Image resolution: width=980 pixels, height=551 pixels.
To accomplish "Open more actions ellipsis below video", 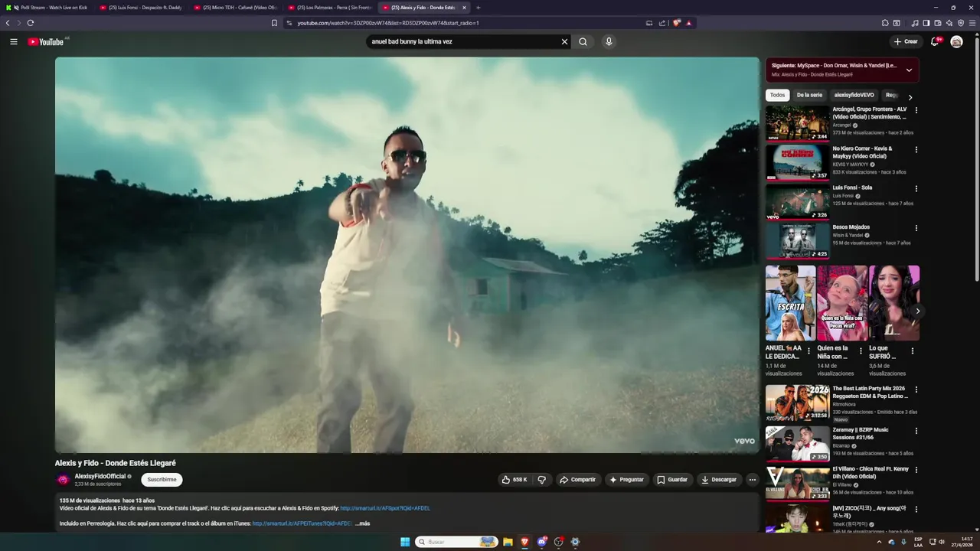I will pos(752,480).
